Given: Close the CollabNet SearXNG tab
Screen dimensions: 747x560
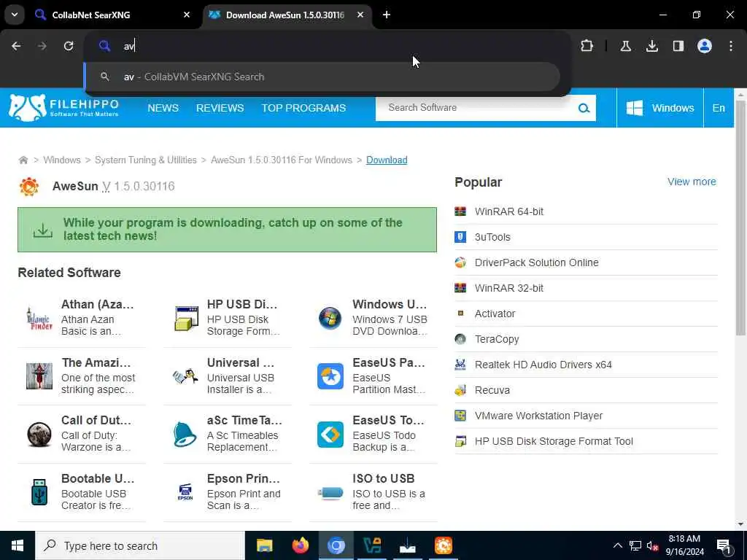Looking at the screenshot, I should point(187,15).
